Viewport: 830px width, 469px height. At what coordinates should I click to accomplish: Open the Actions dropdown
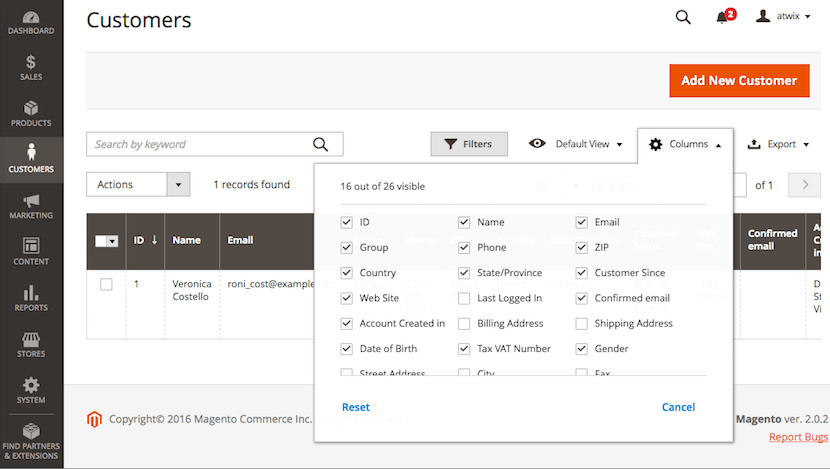pyautogui.click(x=138, y=185)
